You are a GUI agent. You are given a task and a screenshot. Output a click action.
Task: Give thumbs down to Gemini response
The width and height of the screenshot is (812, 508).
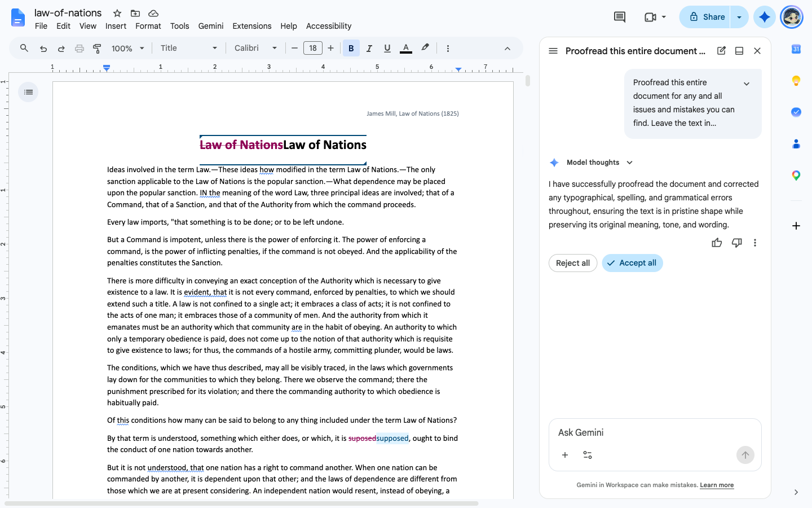(x=736, y=243)
